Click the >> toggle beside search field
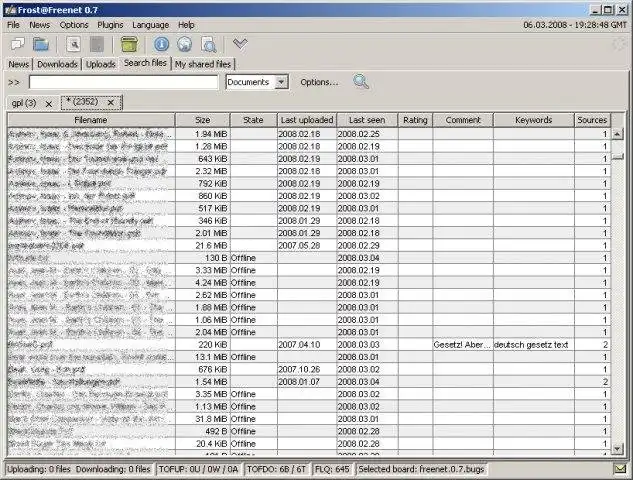 [x=14, y=82]
